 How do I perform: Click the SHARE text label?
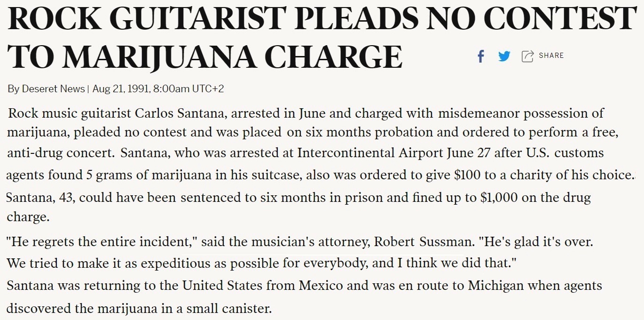click(x=551, y=56)
